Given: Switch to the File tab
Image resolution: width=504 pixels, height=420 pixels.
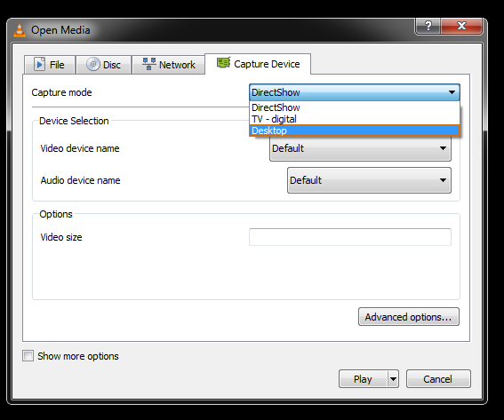Looking at the screenshot, I should pos(50,65).
